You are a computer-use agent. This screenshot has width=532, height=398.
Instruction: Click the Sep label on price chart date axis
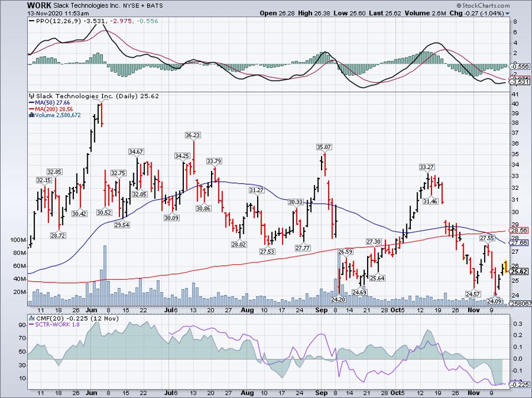pos(322,310)
